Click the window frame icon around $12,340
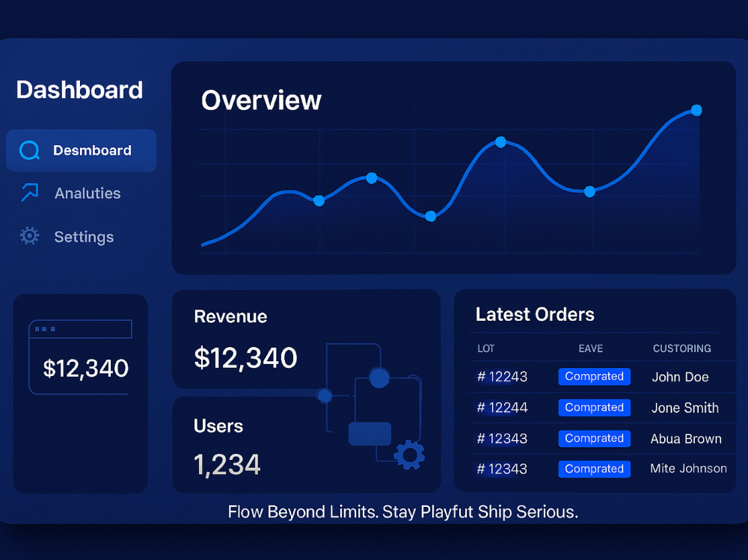748x560 pixels. click(x=80, y=357)
